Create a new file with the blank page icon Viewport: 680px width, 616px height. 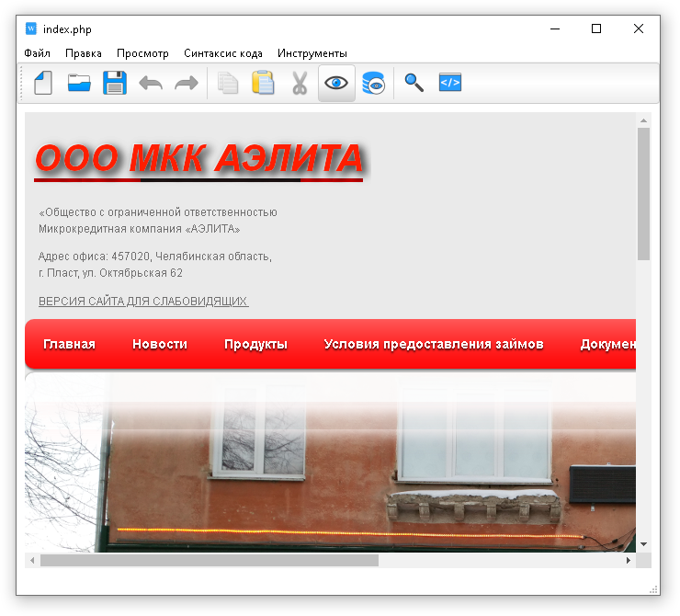pyautogui.click(x=43, y=83)
